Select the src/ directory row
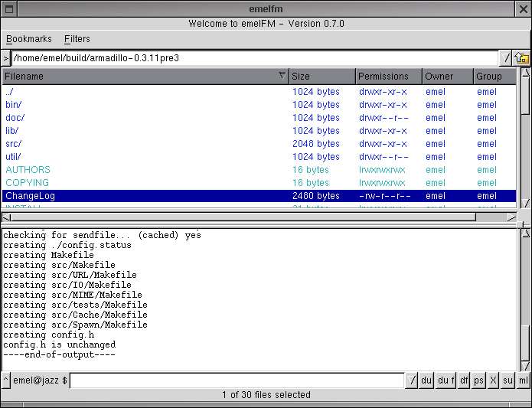The height and width of the screenshot is (408, 532). pos(259,144)
